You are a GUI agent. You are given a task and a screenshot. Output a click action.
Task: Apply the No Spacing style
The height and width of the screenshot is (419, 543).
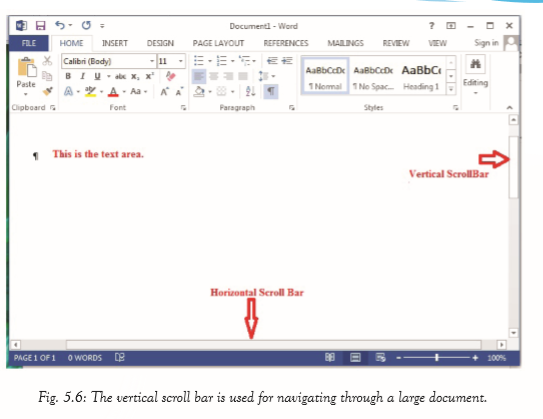click(x=373, y=77)
